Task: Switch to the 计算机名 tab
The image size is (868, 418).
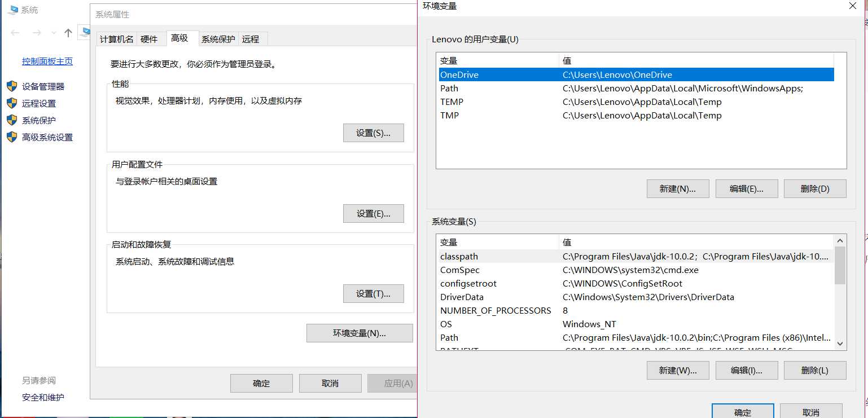Action: tap(117, 39)
